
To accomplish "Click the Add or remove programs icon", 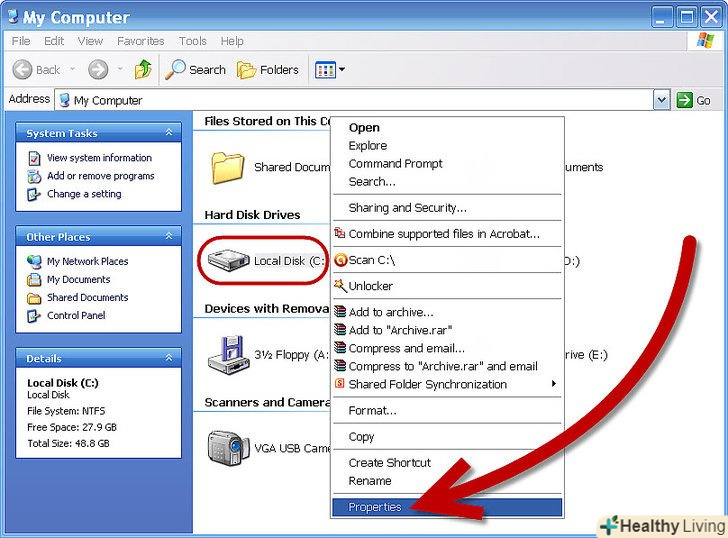I will 34,176.
